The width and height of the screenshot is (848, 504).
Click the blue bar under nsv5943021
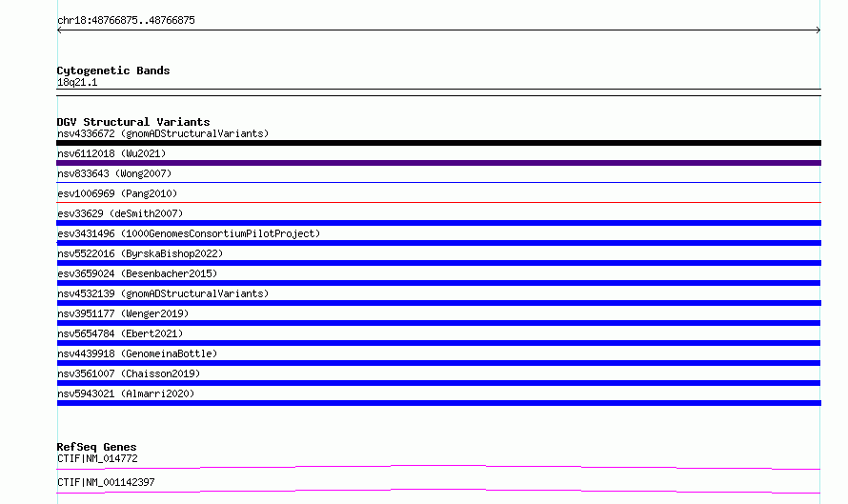point(438,403)
